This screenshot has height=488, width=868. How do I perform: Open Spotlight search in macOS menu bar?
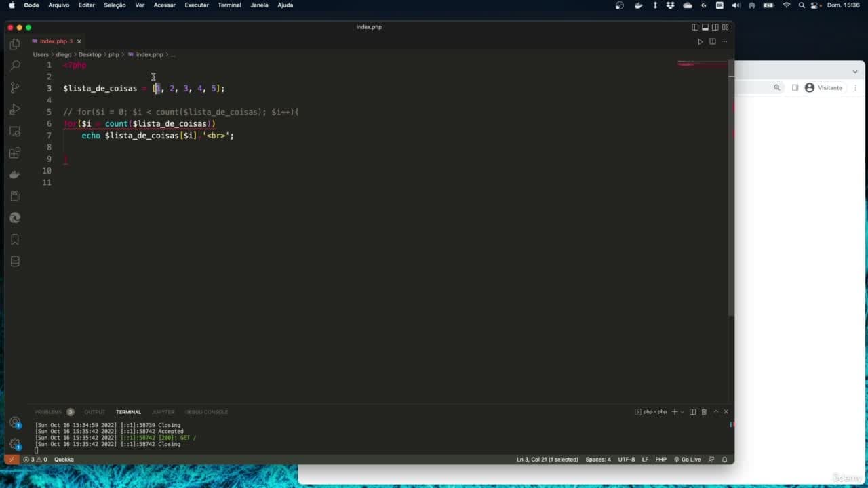(x=802, y=5)
